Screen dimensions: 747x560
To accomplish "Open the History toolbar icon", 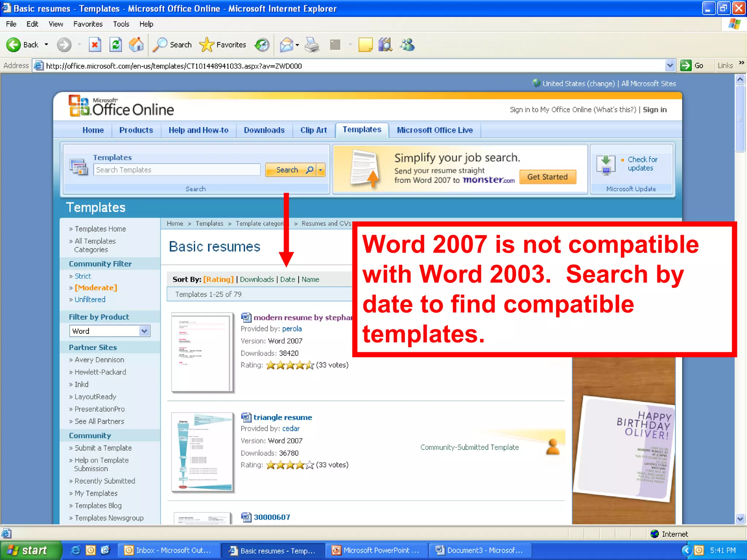I will pos(262,45).
